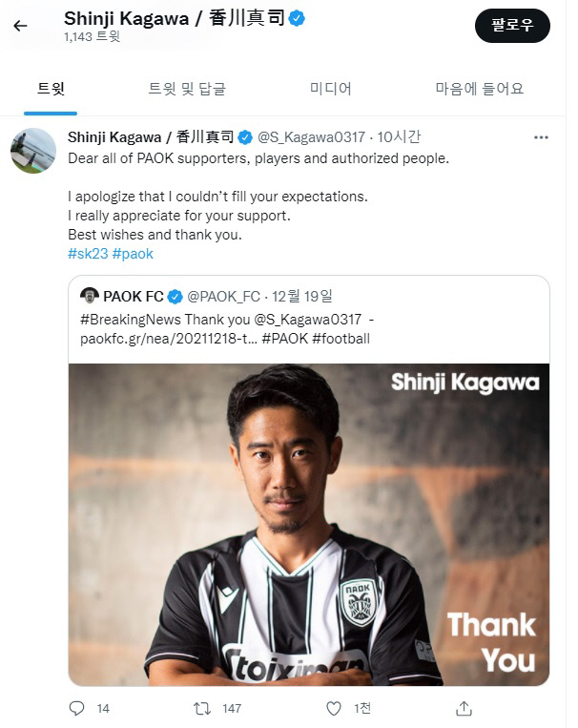This screenshot has width=578, height=728.
Task: Open the reply comment icon
Action: pos(78,708)
